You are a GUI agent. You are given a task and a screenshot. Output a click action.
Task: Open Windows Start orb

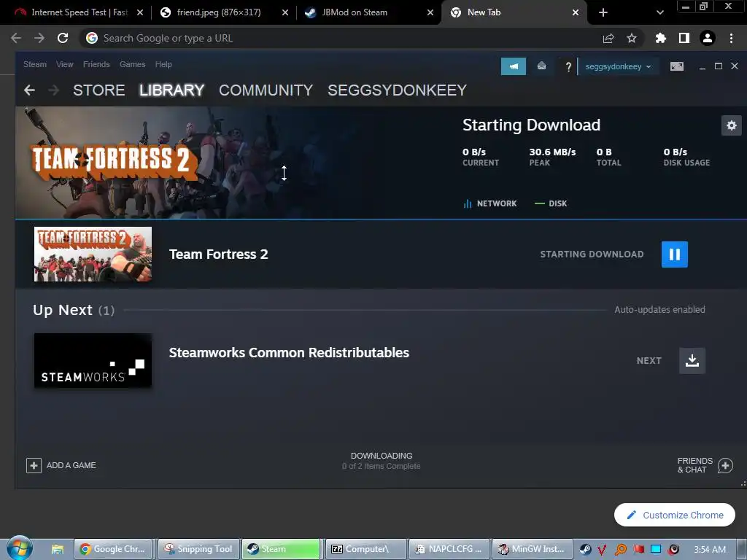click(19, 548)
